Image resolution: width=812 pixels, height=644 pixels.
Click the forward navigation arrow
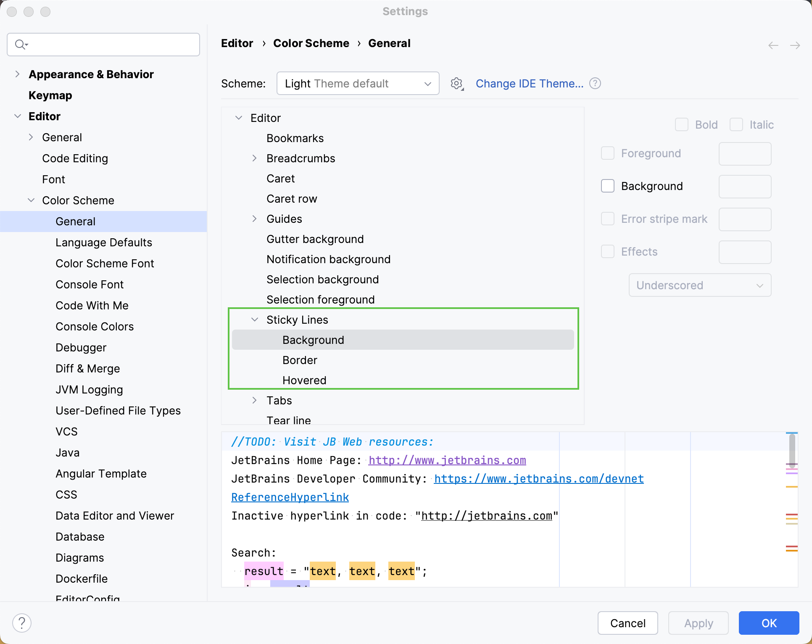click(x=796, y=45)
